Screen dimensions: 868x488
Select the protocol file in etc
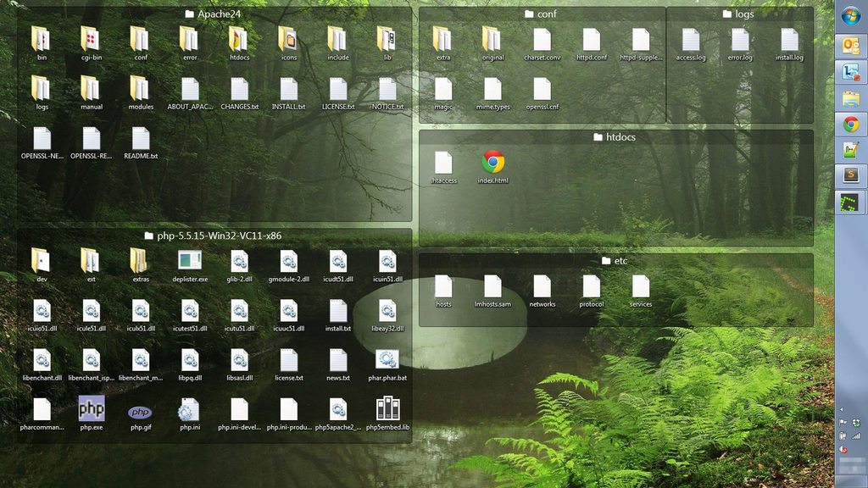tap(591, 291)
